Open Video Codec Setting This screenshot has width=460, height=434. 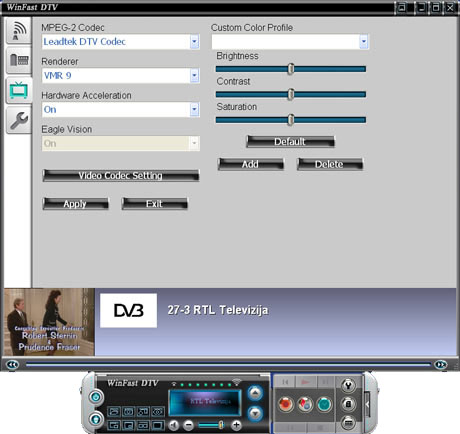point(121,176)
